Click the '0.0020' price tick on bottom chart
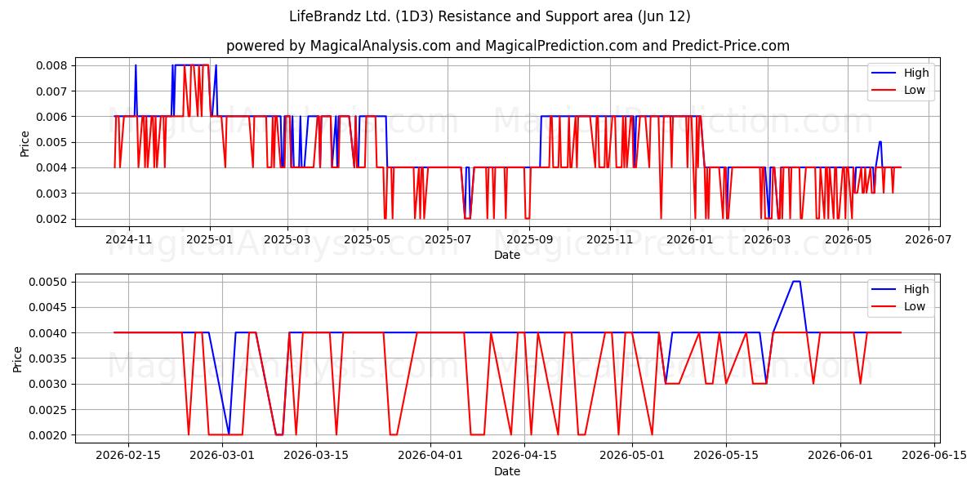 click(49, 435)
